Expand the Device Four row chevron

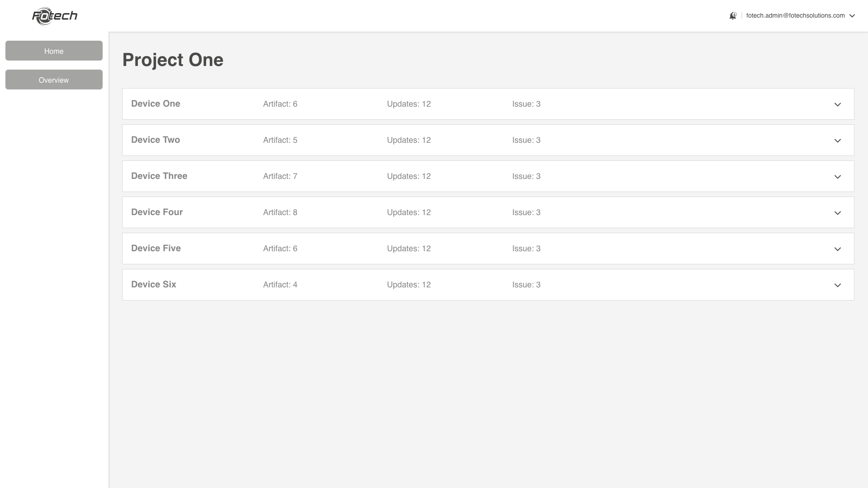tap(837, 213)
